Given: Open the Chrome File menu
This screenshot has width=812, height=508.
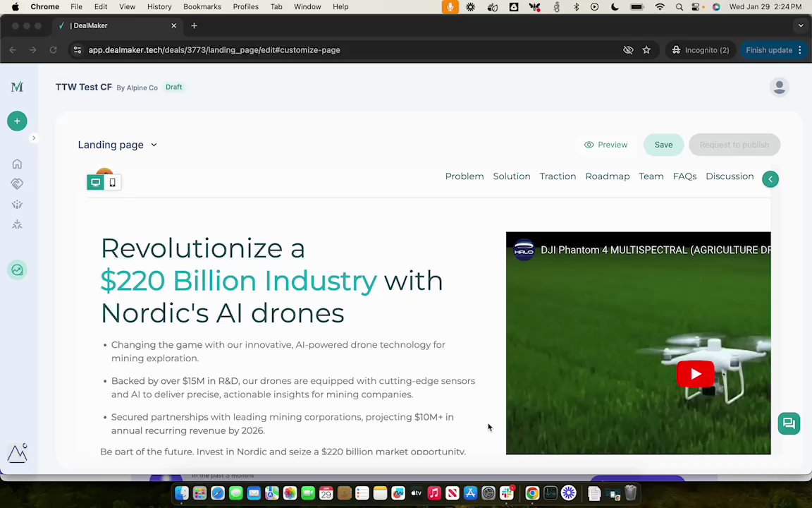Looking at the screenshot, I should pos(76,7).
